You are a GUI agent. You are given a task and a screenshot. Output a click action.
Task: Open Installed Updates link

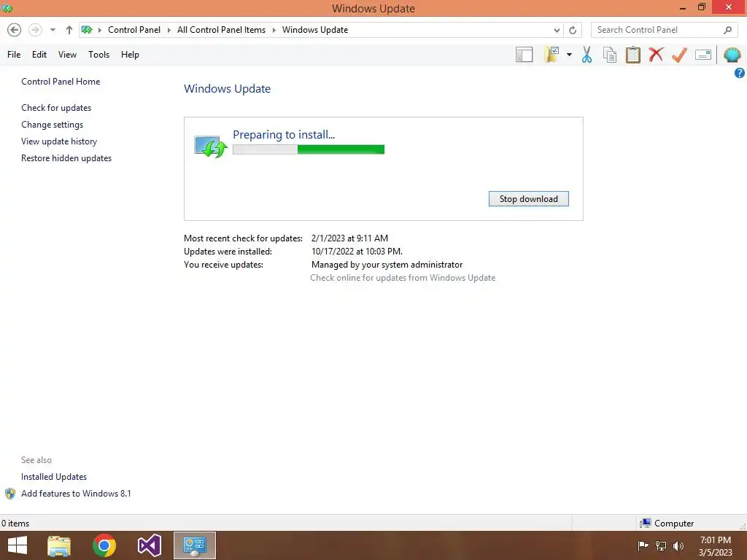point(54,477)
